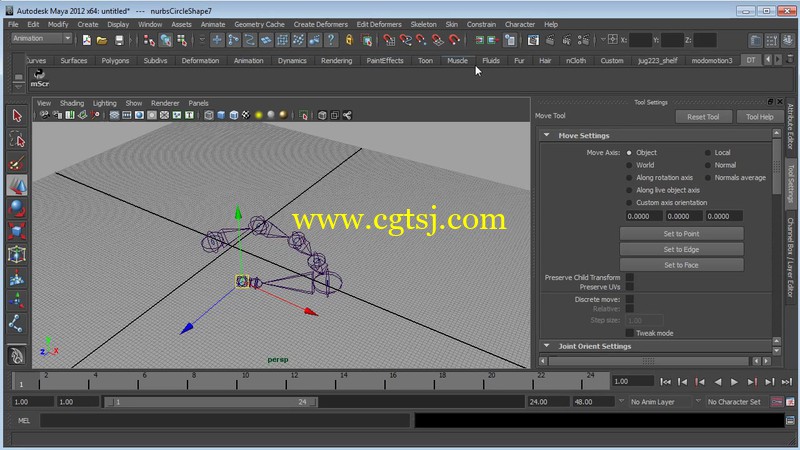Open the Universal Manipulator tool

[x=17, y=255]
